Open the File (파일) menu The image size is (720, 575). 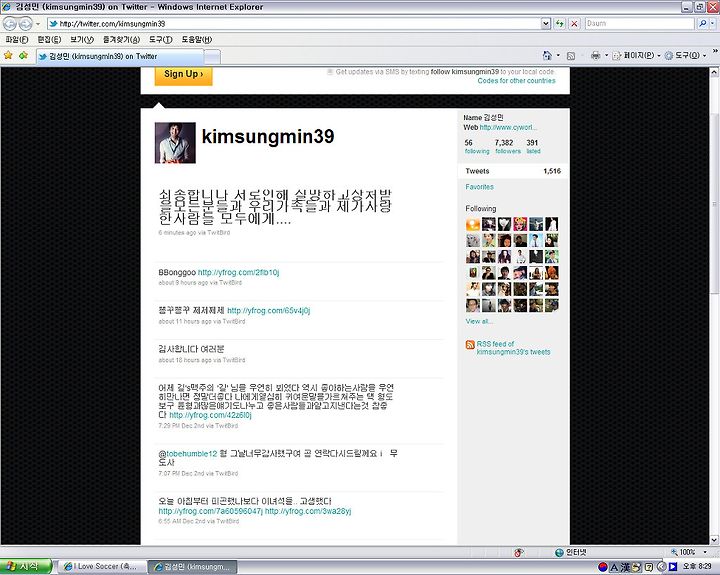point(17,39)
